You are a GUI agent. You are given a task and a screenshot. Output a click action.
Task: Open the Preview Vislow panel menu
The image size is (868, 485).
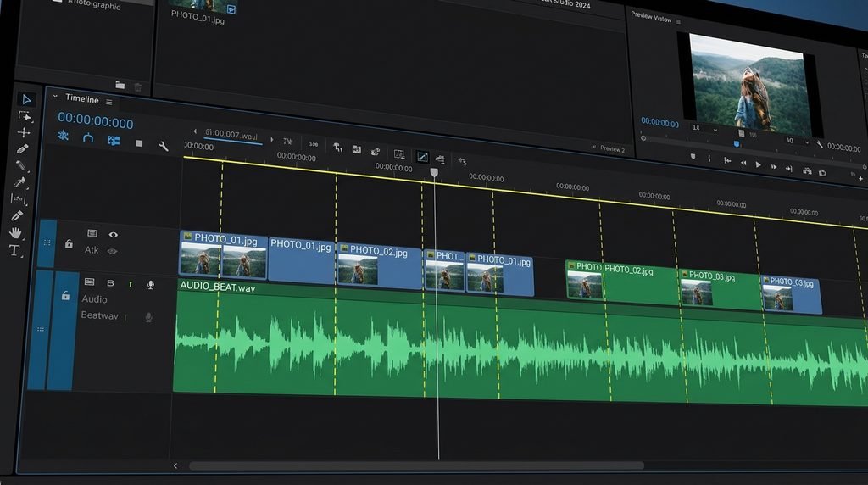tap(678, 21)
